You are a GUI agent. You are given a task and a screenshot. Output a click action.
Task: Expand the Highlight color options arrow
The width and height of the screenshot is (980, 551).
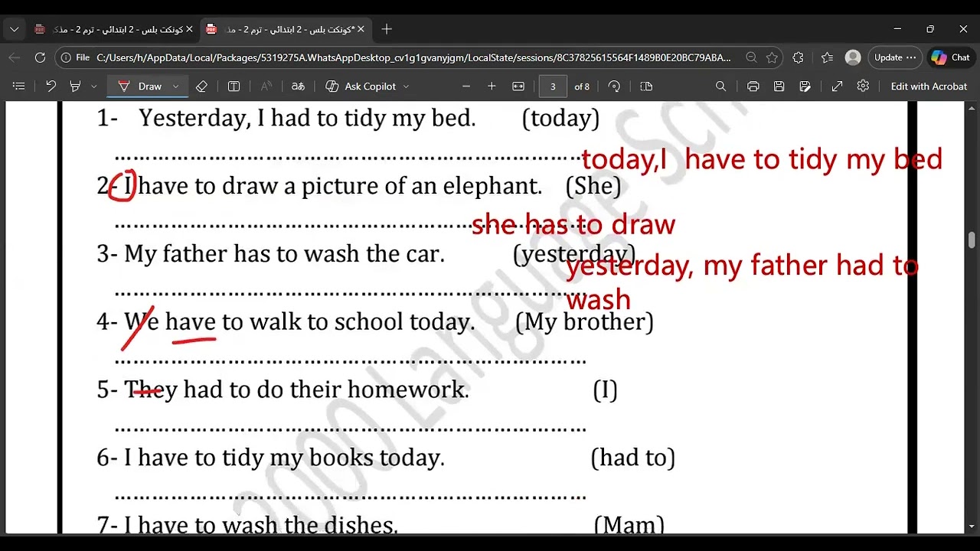coord(93,86)
